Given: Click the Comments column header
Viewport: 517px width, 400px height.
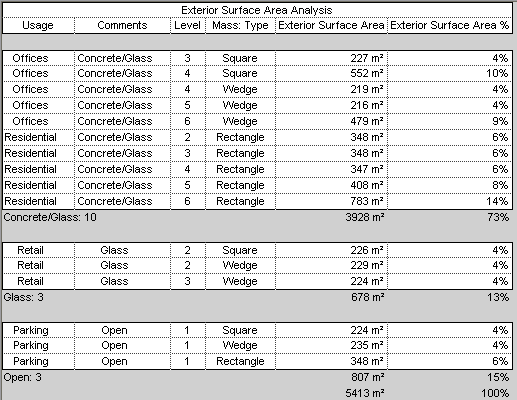Looking at the screenshot, I should pyautogui.click(x=122, y=25).
